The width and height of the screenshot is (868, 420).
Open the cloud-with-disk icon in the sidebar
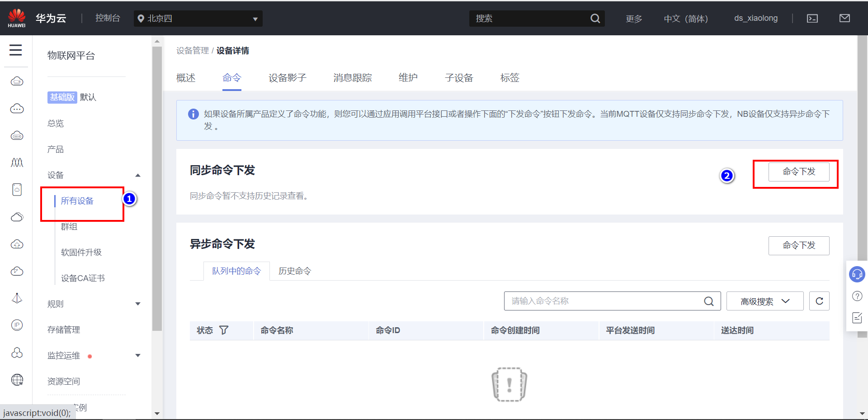pyautogui.click(x=17, y=136)
